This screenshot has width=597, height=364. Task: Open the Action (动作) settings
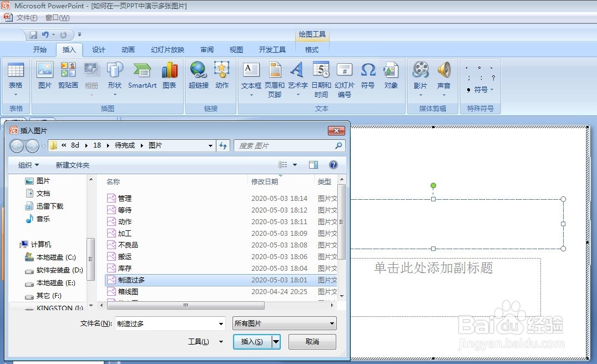pyautogui.click(x=221, y=75)
